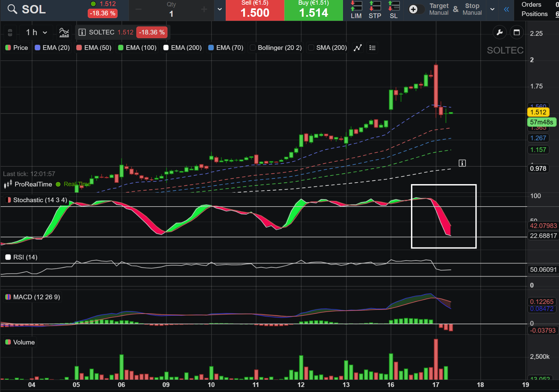This screenshot has height=392, width=559.
Task: Open the 1 h timeframe dropdown
Action: [36, 32]
